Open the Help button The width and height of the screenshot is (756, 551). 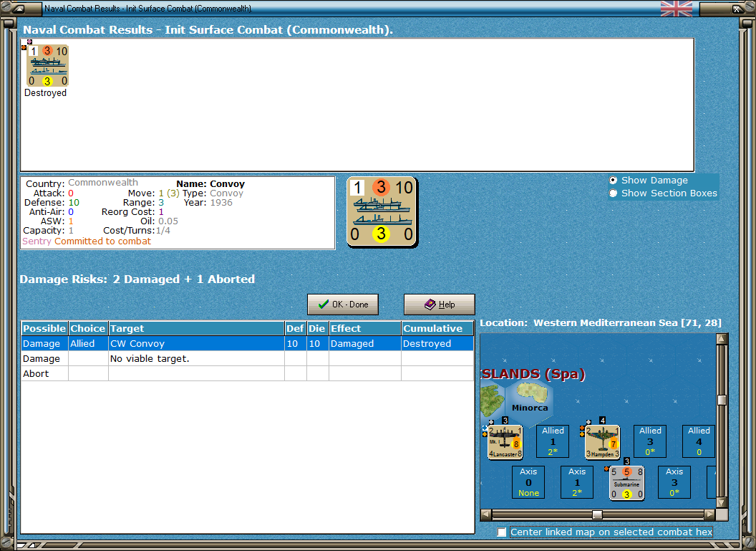pyautogui.click(x=440, y=305)
